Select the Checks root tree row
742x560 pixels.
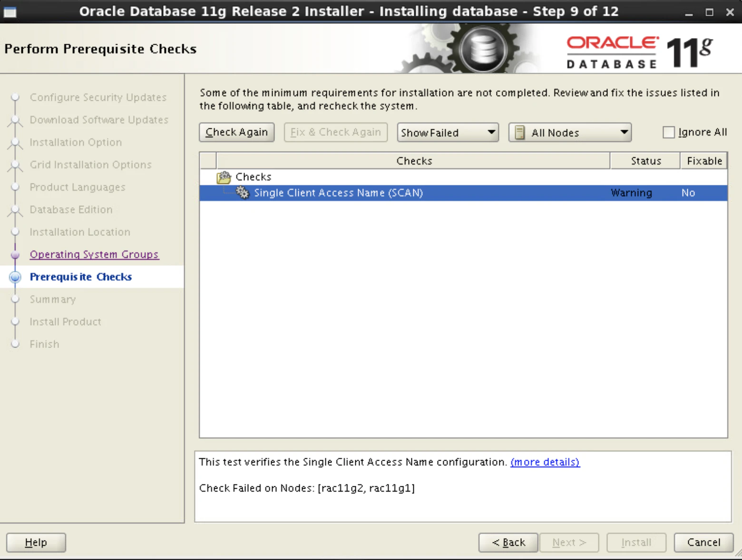pos(463,177)
